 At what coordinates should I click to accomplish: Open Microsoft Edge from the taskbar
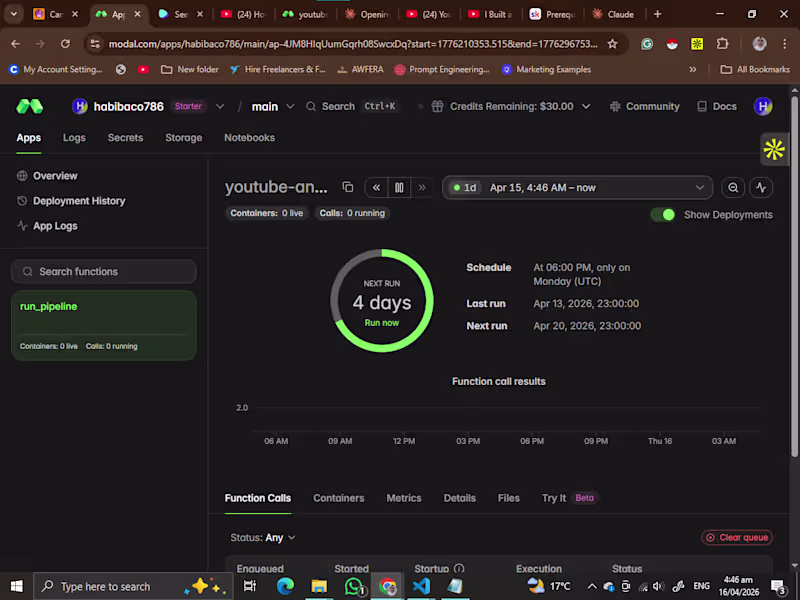(285, 586)
